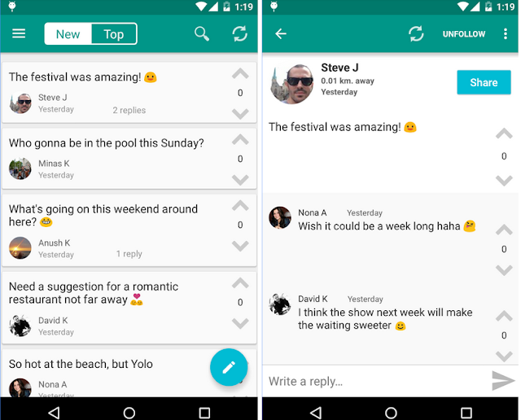Tap the UNFOLLOW button
This screenshot has width=521, height=420.
pos(464,34)
